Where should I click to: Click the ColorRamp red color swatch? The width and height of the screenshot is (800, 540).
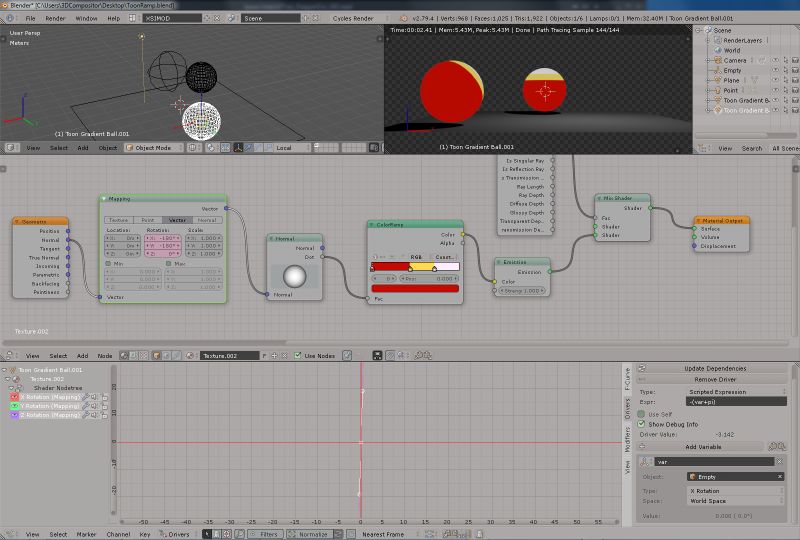pos(415,289)
